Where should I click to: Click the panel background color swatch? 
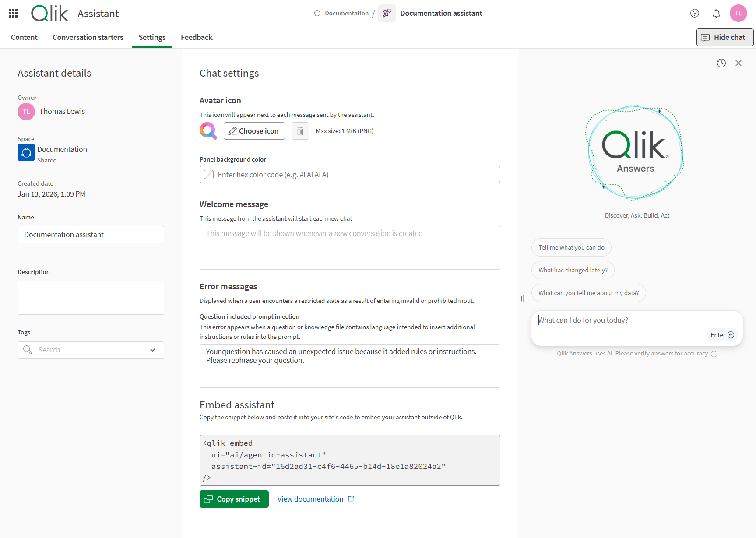point(209,174)
